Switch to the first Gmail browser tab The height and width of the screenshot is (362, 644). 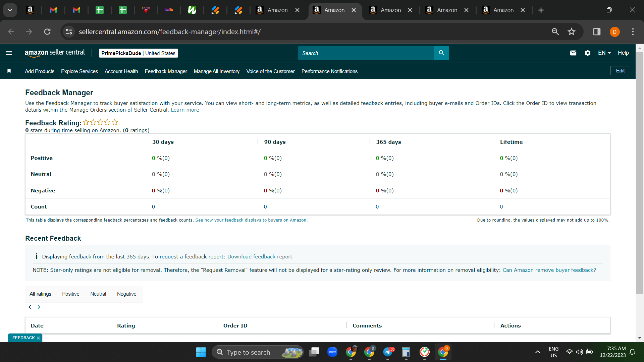[x=53, y=10]
